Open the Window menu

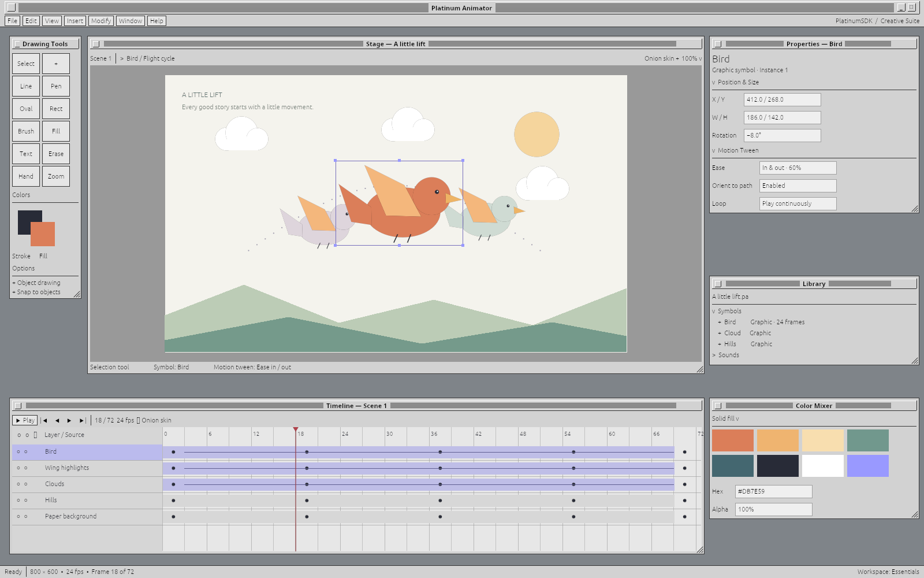[131, 21]
